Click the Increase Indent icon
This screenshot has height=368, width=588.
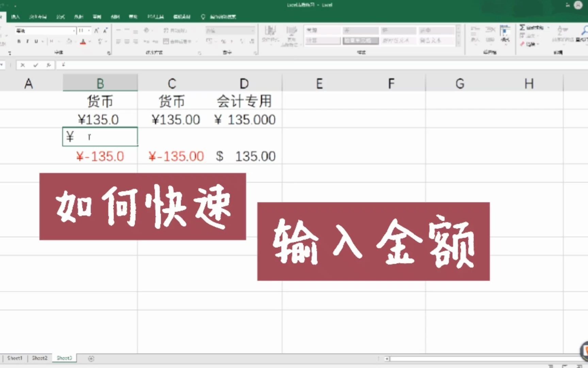(155, 41)
